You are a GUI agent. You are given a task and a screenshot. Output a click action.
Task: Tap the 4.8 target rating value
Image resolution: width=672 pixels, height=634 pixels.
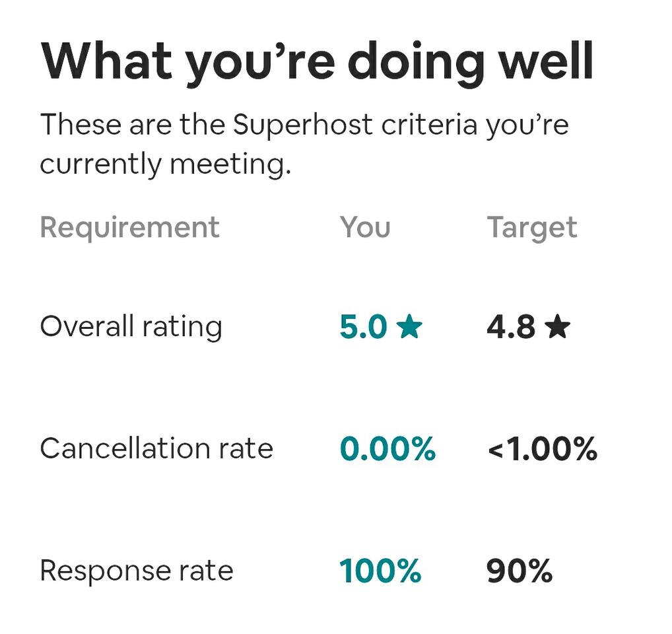(511, 326)
